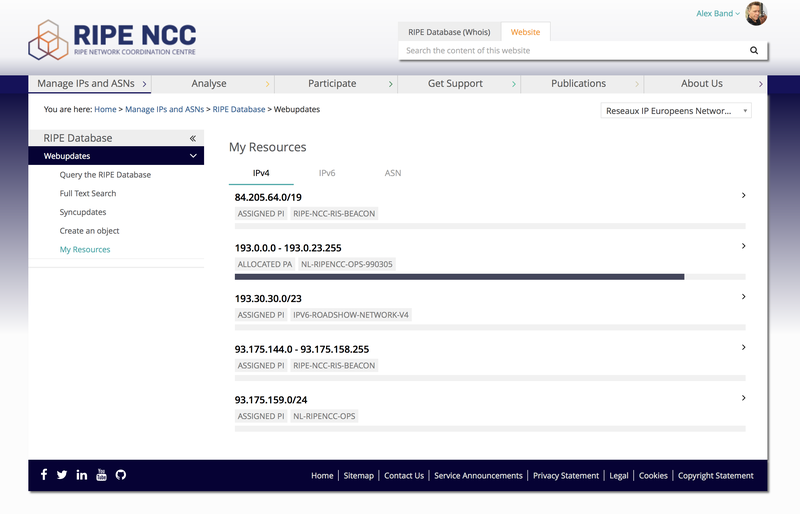Open the YouTube social icon
This screenshot has height=514, width=800.
point(101,475)
